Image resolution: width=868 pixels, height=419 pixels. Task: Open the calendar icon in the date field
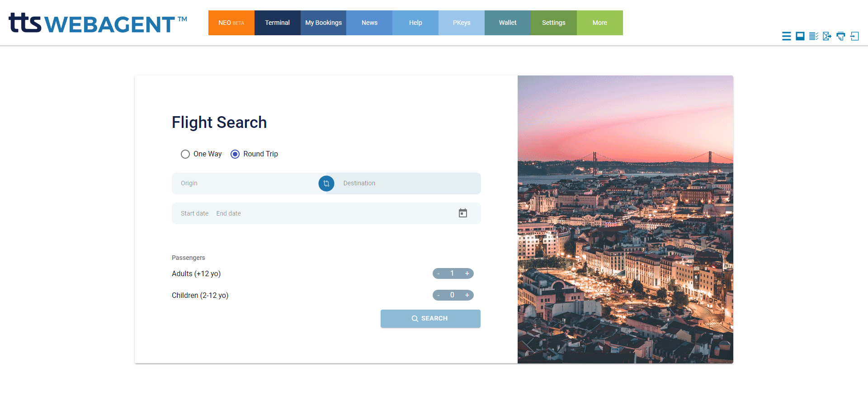tap(462, 213)
